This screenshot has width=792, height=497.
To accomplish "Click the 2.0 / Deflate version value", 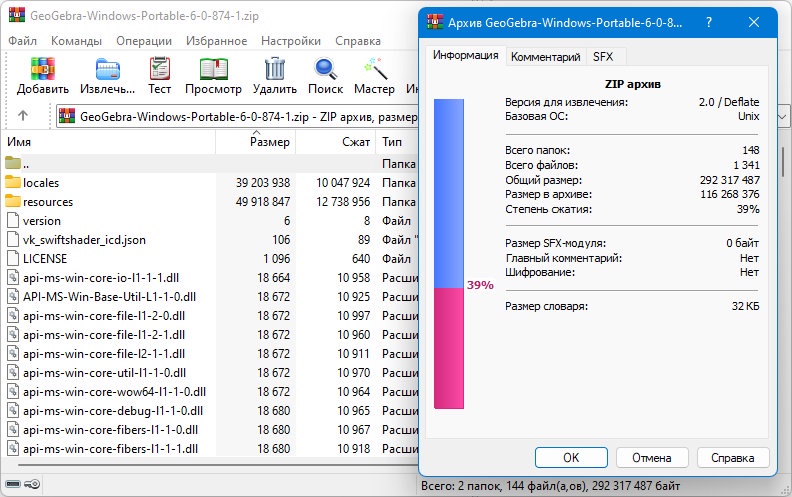I will click(x=729, y=102).
